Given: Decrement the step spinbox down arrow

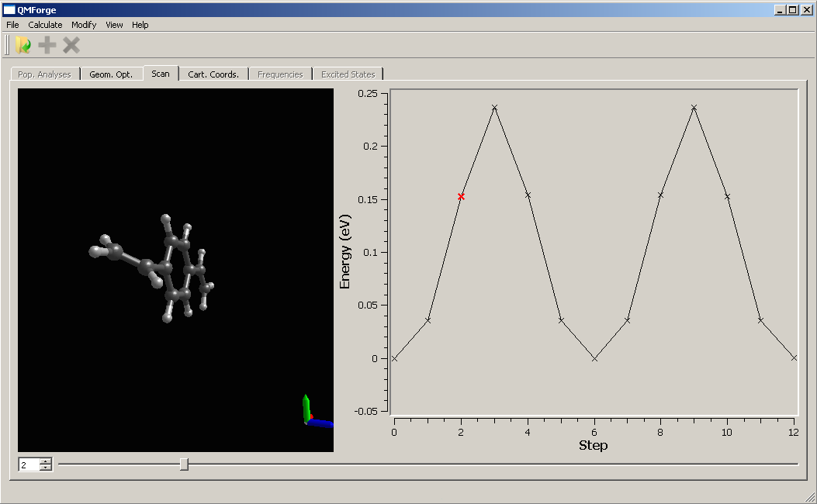Looking at the screenshot, I should (46, 468).
